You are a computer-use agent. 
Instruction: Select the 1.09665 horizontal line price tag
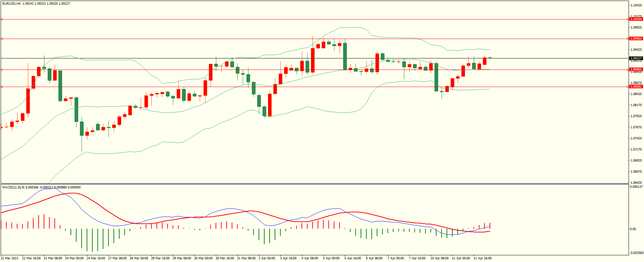tap(636, 39)
